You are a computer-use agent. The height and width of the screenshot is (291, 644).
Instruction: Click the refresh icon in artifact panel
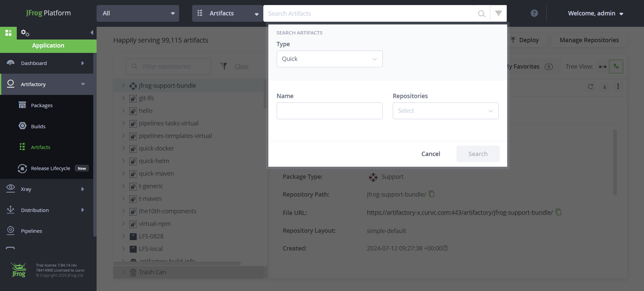(591, 86)
